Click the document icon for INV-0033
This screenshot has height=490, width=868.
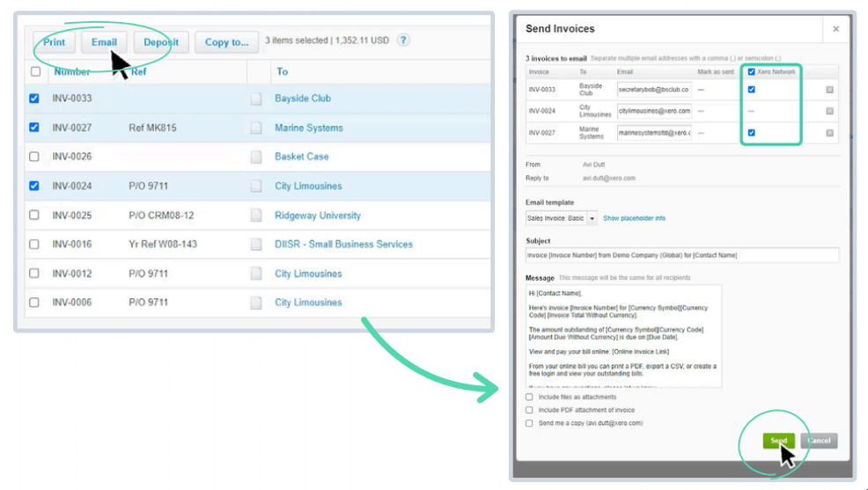coord(256,99)
